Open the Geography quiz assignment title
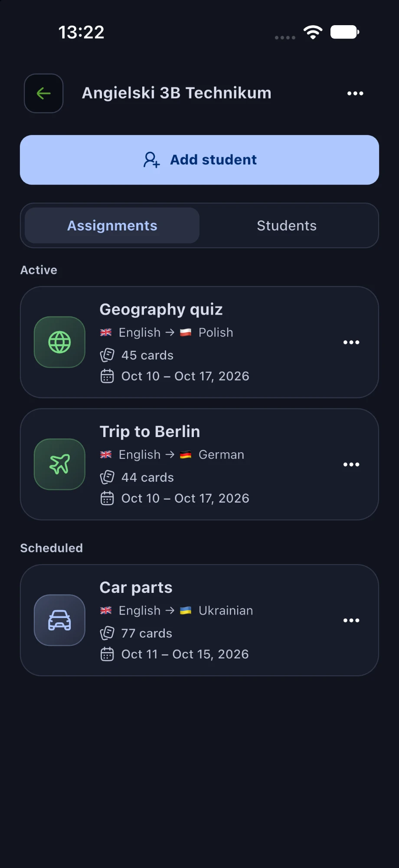The image size is (399, 868). (x=161, y=310)
